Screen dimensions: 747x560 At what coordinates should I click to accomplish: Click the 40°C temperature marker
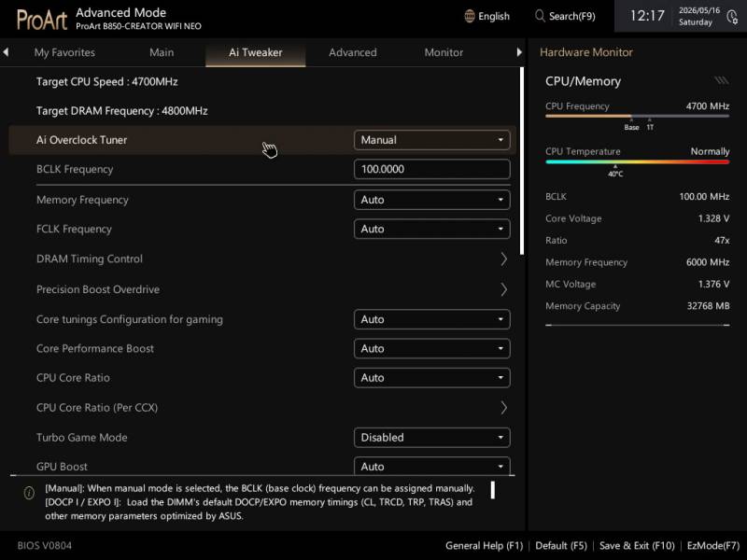click(615, 172)
